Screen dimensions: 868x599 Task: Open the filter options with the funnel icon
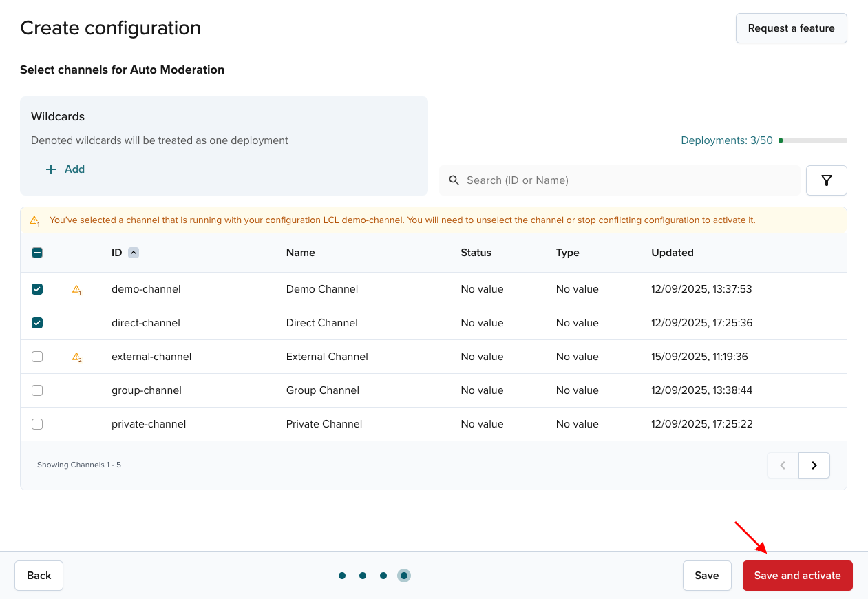pos(826,180)
